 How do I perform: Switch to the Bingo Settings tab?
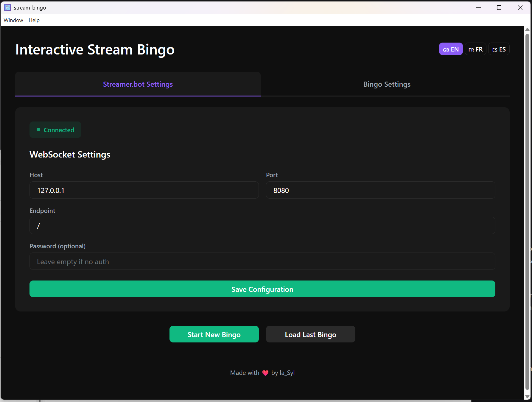click(387, 84)
